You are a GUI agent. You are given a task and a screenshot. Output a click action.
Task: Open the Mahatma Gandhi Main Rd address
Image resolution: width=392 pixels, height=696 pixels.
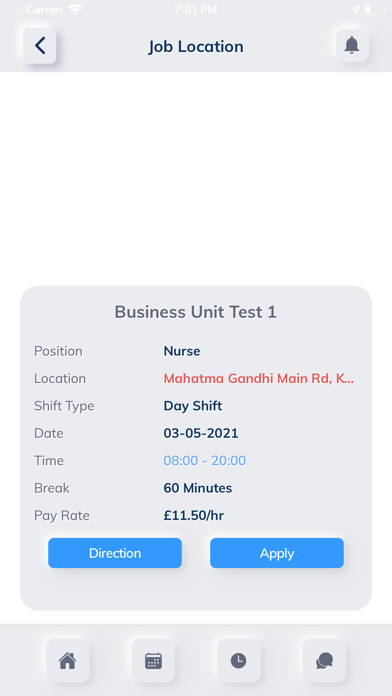coord(259,379)
